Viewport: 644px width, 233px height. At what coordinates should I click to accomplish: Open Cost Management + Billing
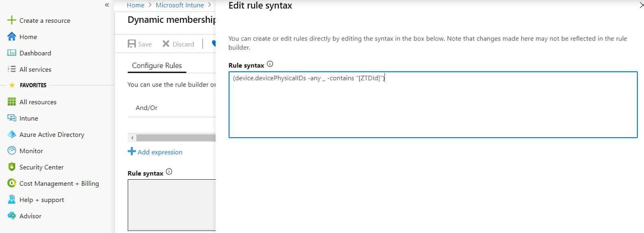pyautogui.click(x=59, y=183)
